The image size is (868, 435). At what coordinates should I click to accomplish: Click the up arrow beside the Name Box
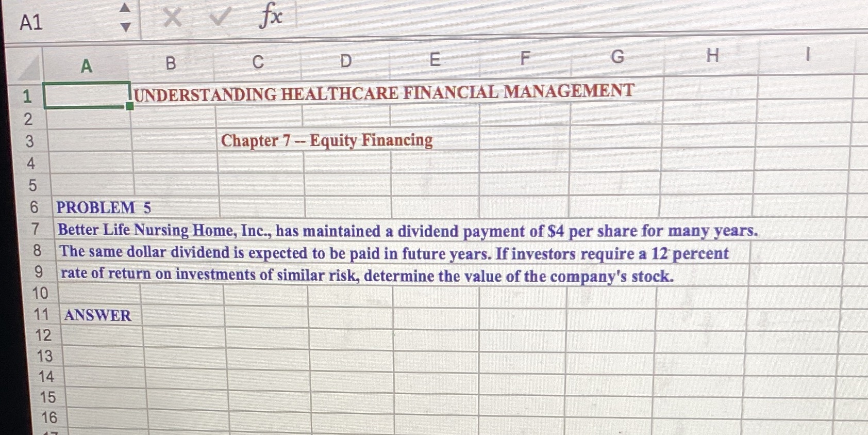[x=125, y=8]
